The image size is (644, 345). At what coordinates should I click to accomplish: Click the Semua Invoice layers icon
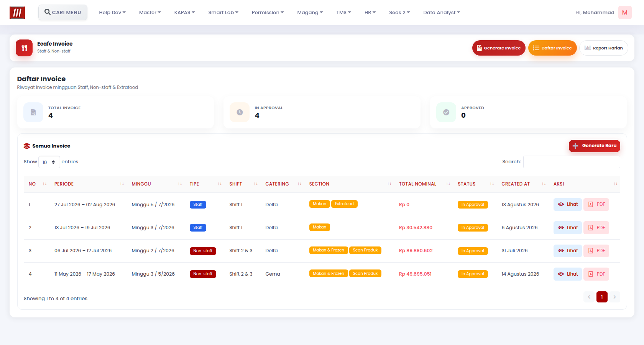coord(27,146)
